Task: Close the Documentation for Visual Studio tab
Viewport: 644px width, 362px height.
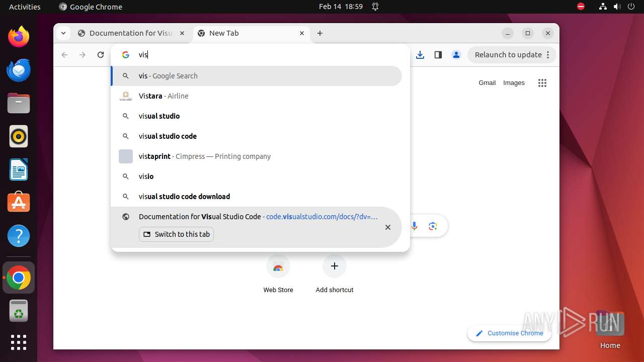Action: pyautogui.click(x=182, y=33)
